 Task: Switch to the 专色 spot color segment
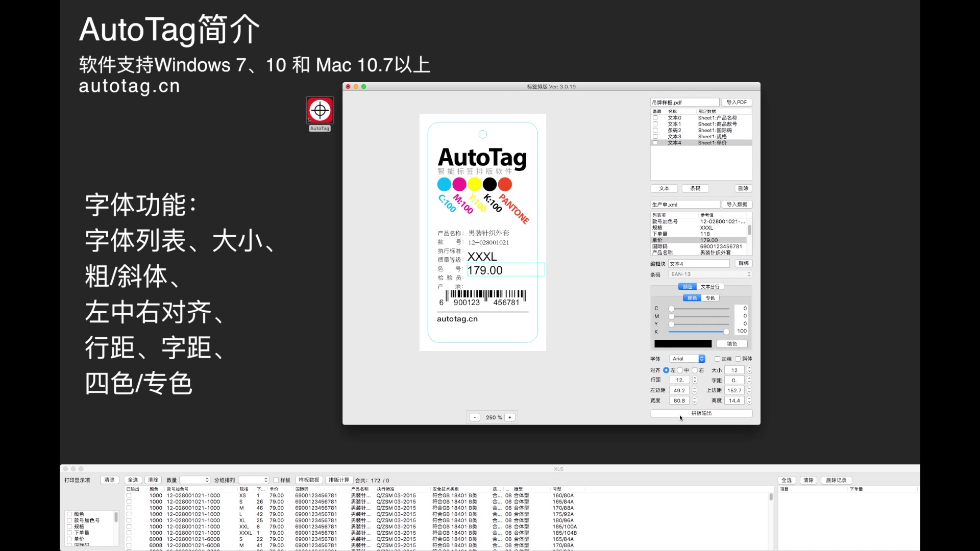710,298
